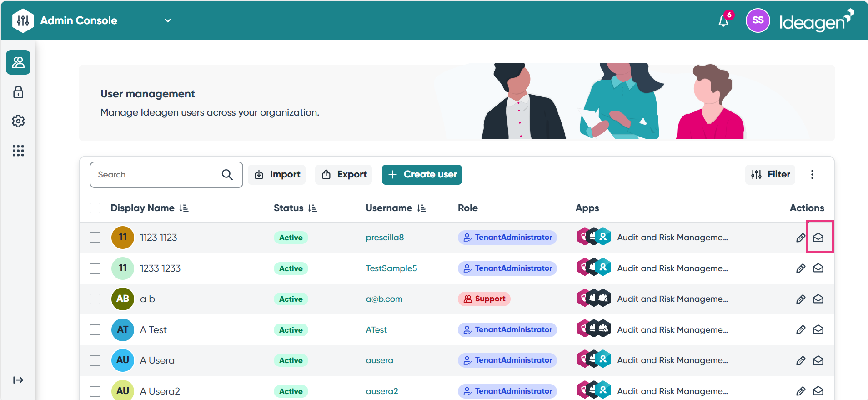Click the search magnifier icon
Image resolution: width=868 pixels, height=400 pixels.
tap(227, 175)
